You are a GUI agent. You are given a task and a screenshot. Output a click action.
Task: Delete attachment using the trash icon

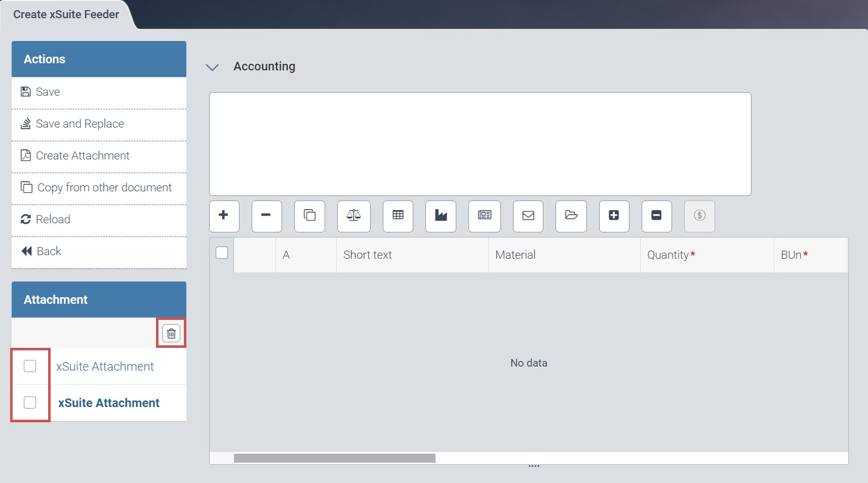point(171,334)
